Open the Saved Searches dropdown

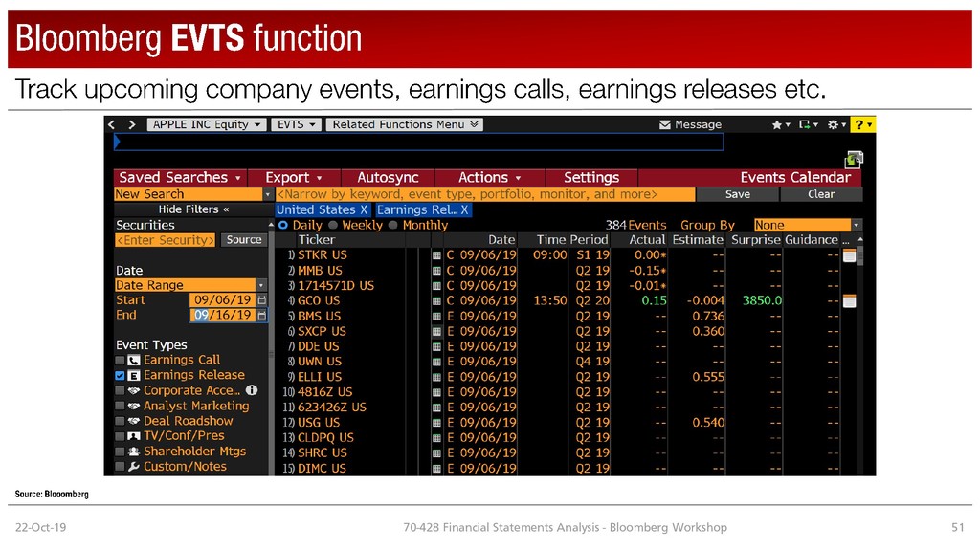click(x=180, y=177)
